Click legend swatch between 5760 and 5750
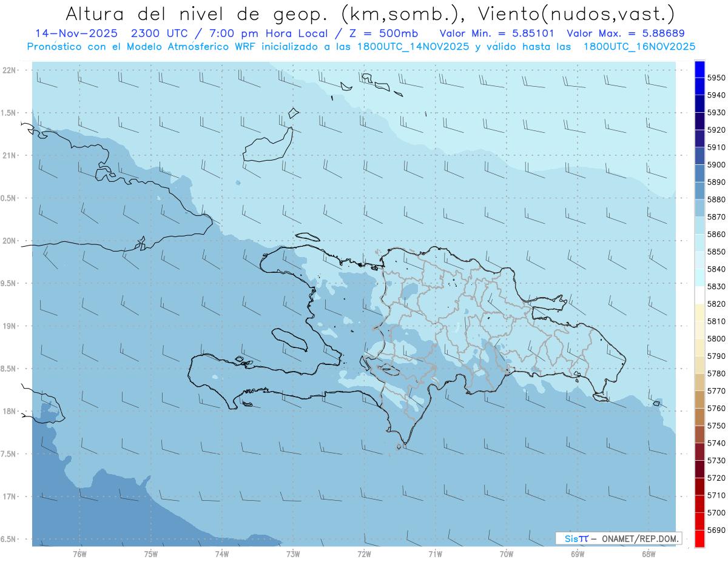 pyautogui.click(x=699, y=416)
